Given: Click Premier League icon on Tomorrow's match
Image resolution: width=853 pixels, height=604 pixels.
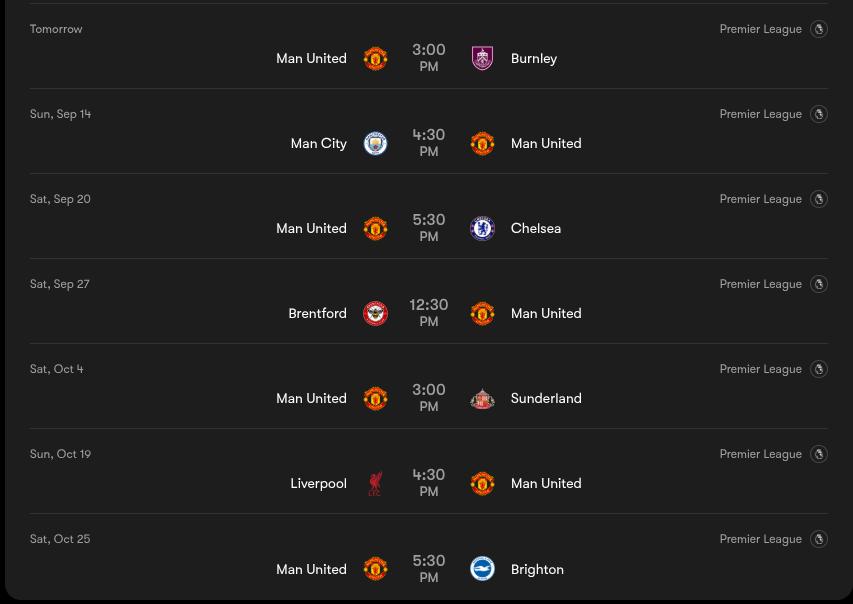Looking at the screenshot, I should 819,29.
